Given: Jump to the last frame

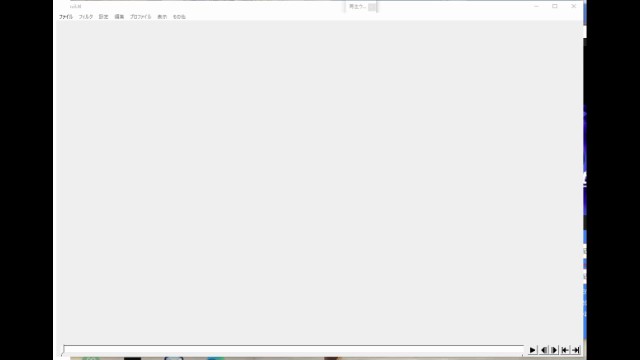Looking at the screenshot, I should click(x=576, y=350).
